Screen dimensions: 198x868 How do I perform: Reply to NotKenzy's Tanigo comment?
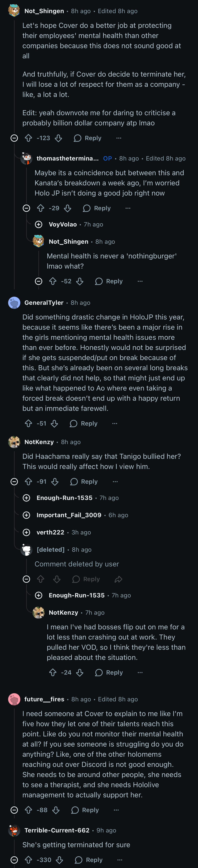pos(84,482)
